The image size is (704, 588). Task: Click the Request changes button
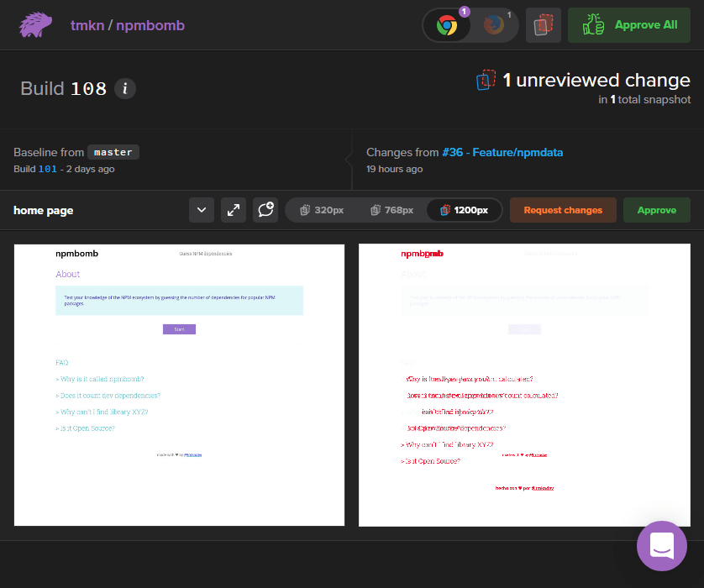(563, 210)
